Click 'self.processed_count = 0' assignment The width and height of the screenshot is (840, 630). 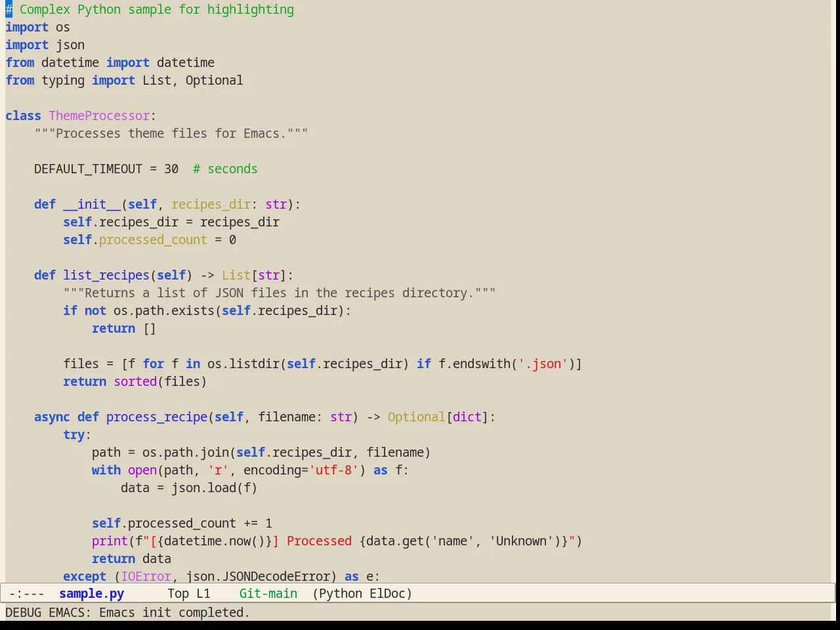click(150, 240)
